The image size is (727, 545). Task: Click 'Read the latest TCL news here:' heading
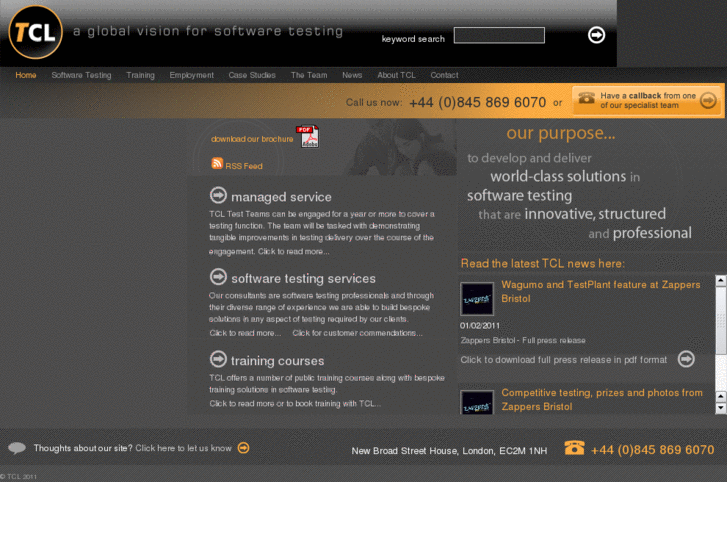pyautogui.click(x=542, y=263)
